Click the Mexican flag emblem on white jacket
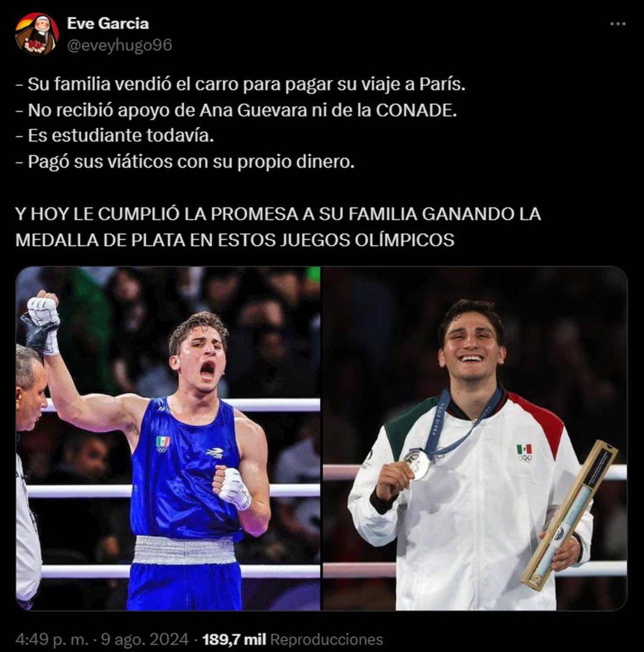Image resolution: width=644 pixels, height=652 pixels. [525, 453]
